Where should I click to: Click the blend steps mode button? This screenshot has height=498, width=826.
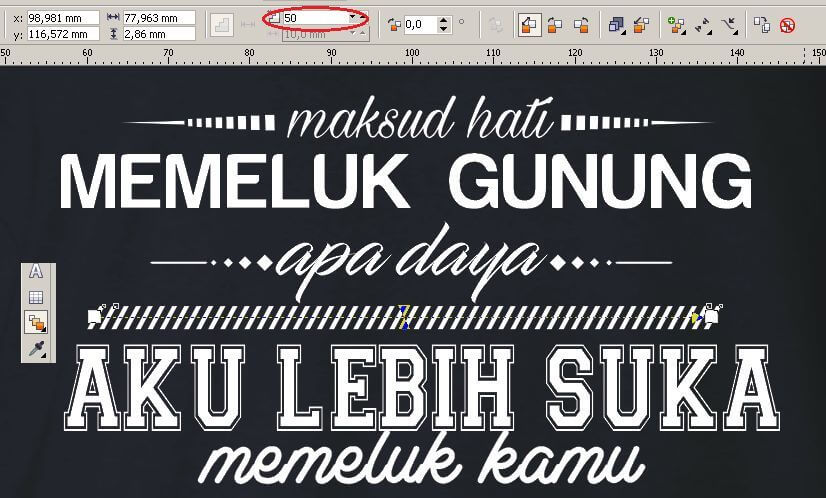click(222, 25)
